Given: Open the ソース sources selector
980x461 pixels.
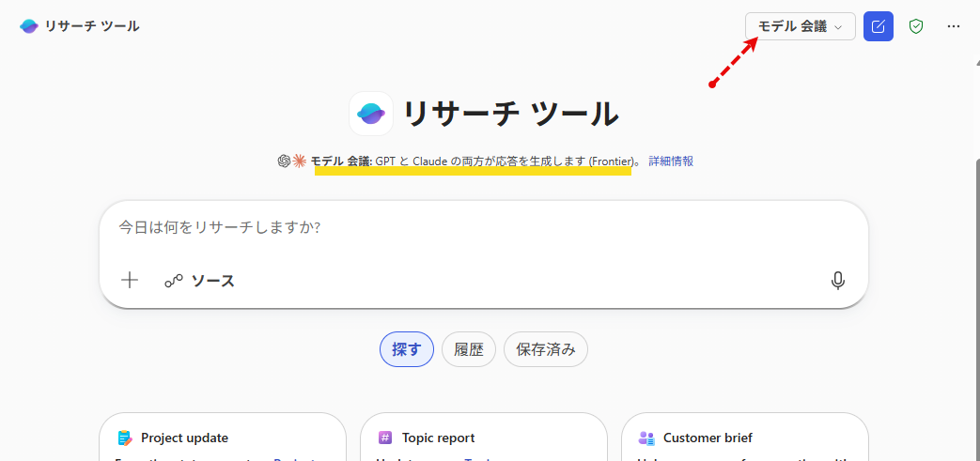Looking at the screenshot, I should pos(199,280).
